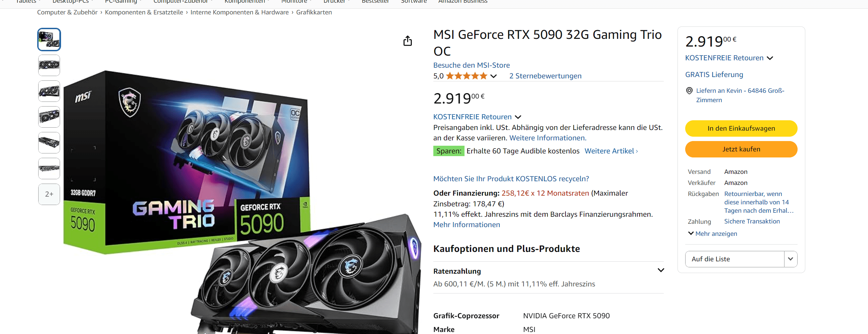
Task: Open the 2+ more images thumbnail
Action: [49, 194]
